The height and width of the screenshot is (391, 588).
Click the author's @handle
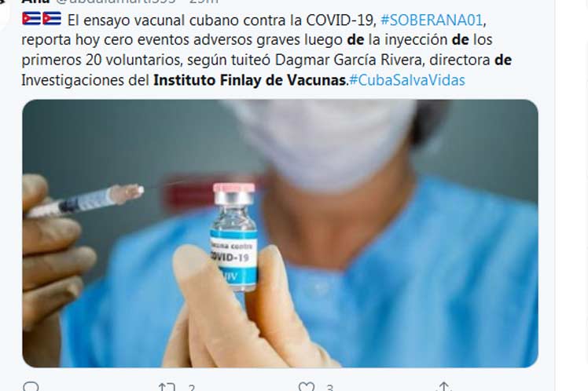[x=116, y=2]
